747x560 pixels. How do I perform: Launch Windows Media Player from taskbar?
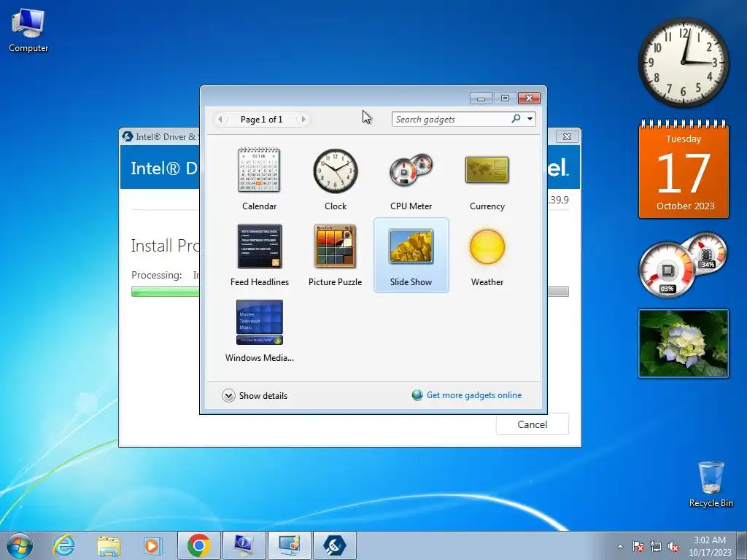click(152, 545)
